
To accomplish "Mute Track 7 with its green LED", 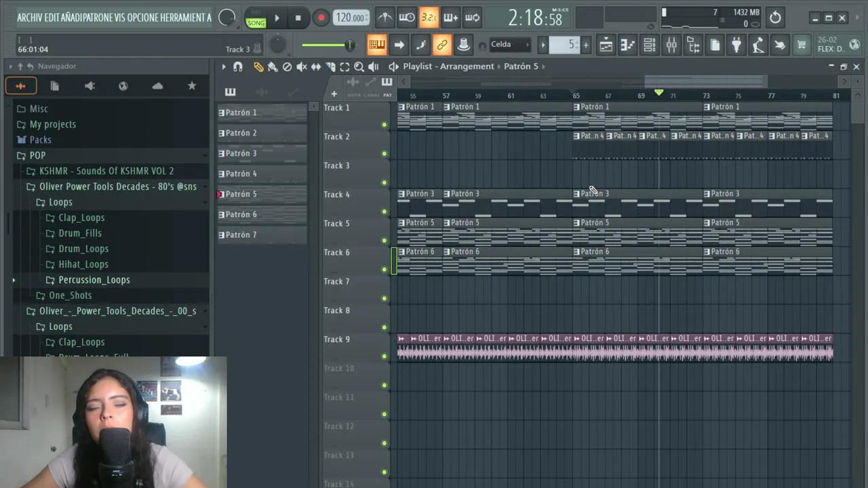I will coord(384,298).
